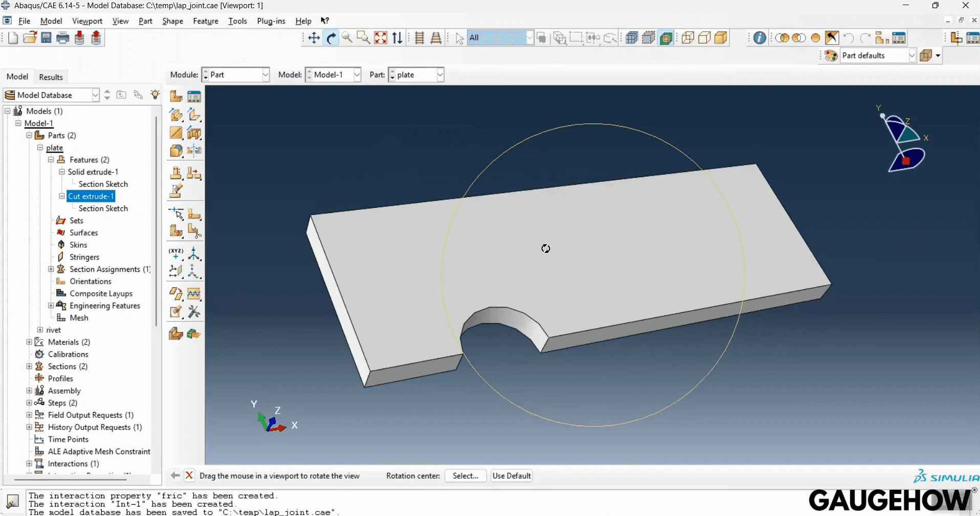Select the Create Datum Point XYZ tool
The height and width of the screenshot is (516, 980).
[x=176, y=252]
